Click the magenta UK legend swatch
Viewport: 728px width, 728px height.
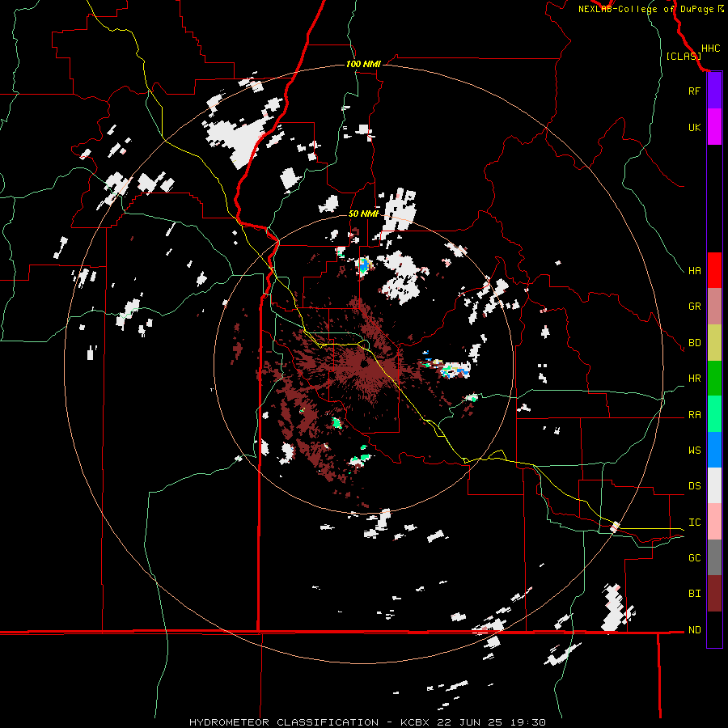pyautogui.click(x=714, y=127)
